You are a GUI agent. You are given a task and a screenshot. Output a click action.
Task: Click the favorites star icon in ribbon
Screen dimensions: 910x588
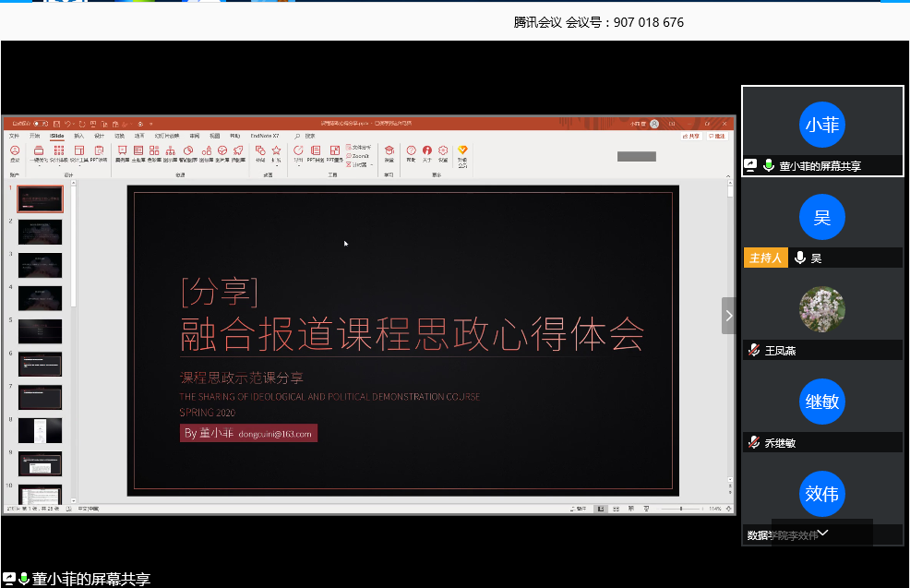[x=276, y=150]
